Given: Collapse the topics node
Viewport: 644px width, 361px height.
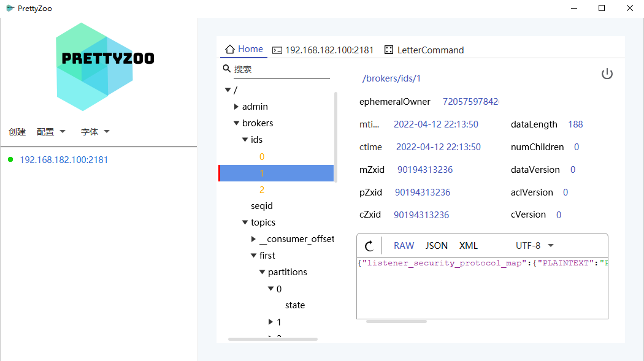Looking at the screenshot, I should point(245,222).
